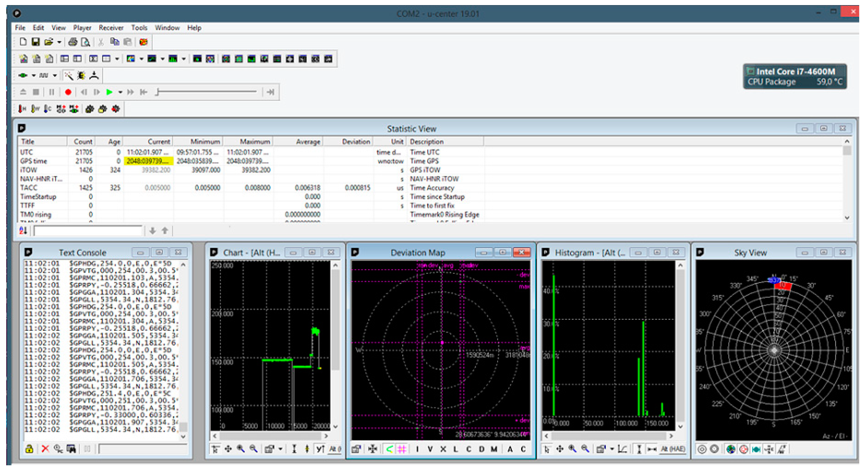Click the globe icon in Sky View toolbar
Screen dimensions: 868x472
[x=731, y=449]
